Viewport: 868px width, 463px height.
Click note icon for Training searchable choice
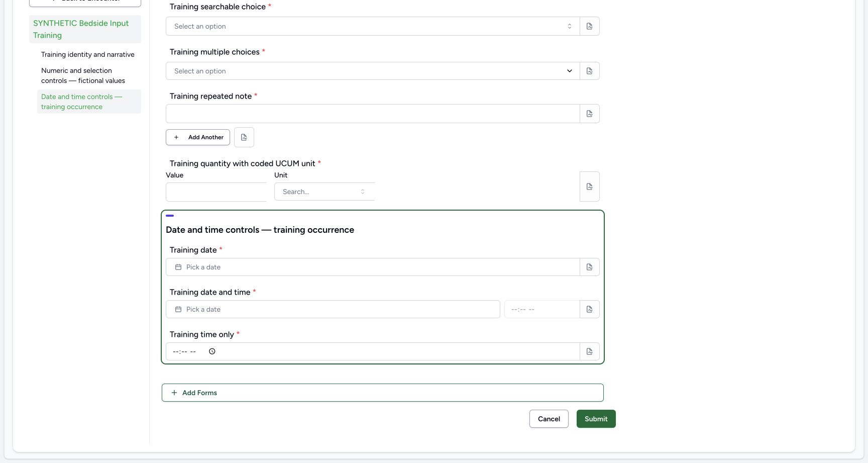point(589,26)
